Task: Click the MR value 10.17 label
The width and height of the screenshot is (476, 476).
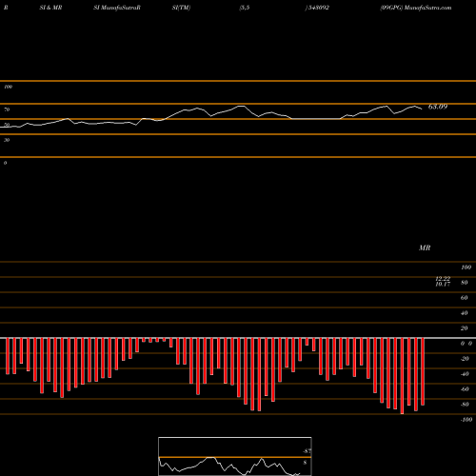Action: coord(443,285)
